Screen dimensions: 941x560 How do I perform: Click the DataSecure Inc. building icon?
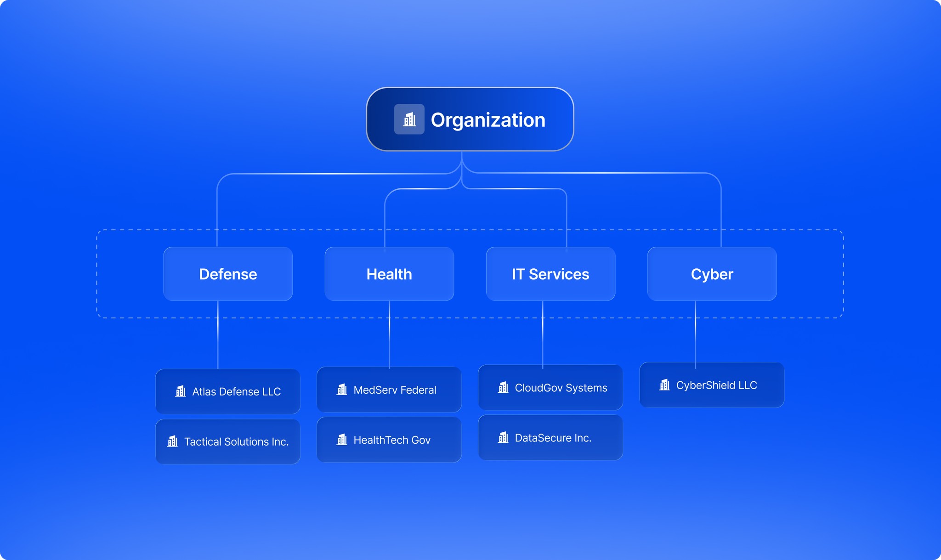pyautogui.click(x=503, y=437)
